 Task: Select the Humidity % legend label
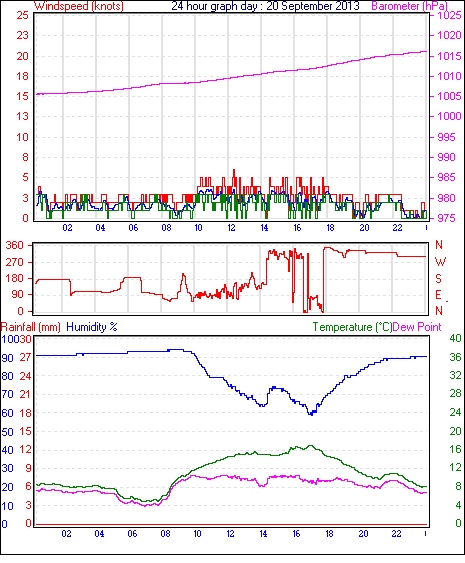[92, 327]
